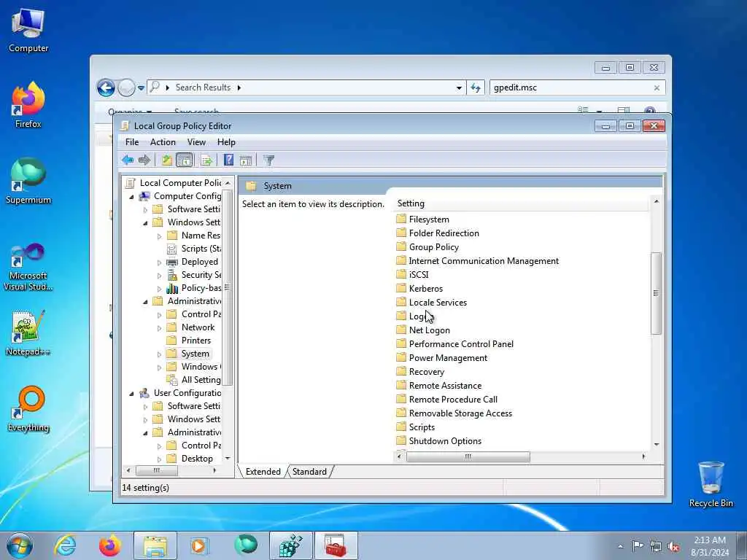The height and width of the screenshot is (560, 747).
Task: Click the Up one level toolbar icon
Action: tap(166, 160)
